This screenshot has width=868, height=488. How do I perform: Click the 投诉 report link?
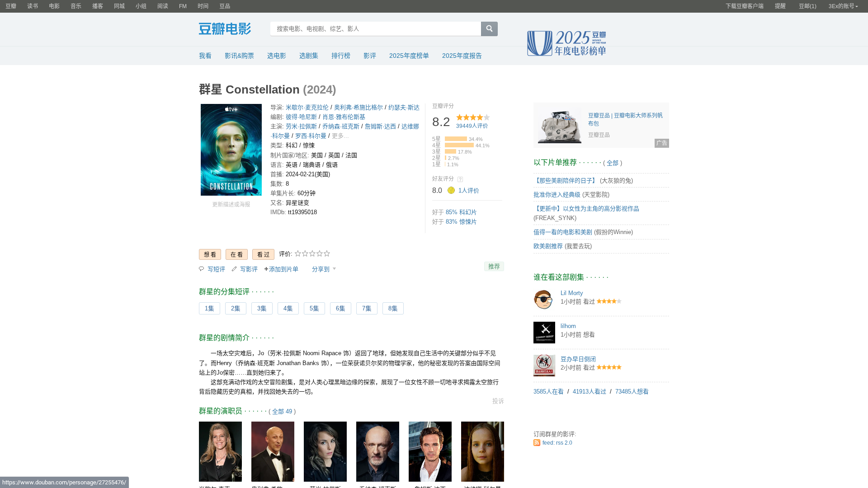[498, 401]
